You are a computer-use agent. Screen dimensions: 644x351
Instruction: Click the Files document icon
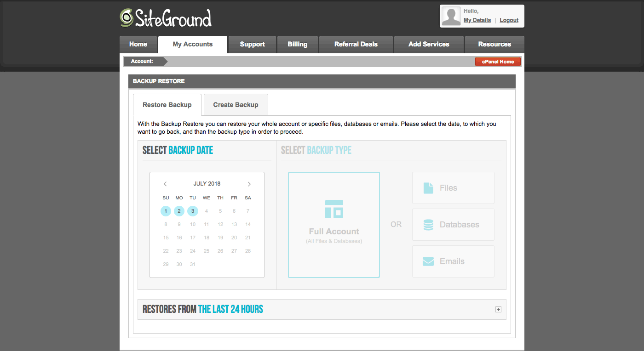pyautogui.click(x=428, y=188)
